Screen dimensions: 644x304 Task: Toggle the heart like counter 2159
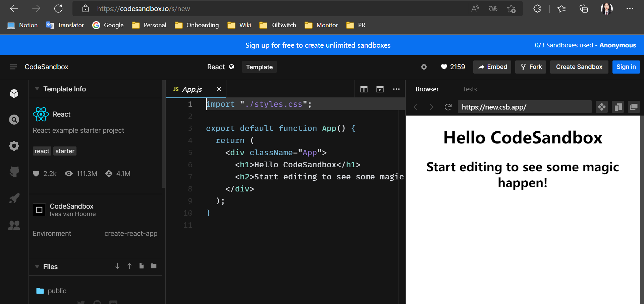coord(453,67)
